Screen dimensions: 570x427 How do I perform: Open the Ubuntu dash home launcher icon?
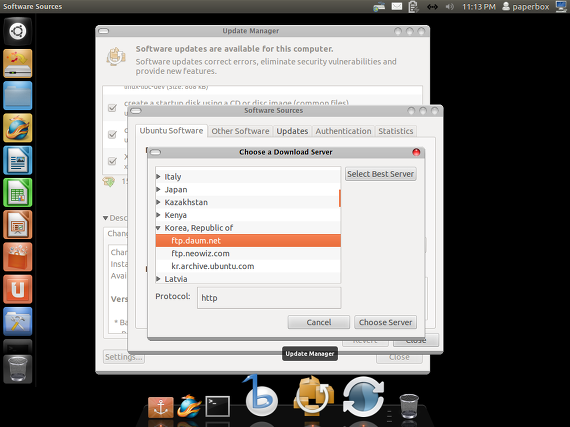pos(17,31)
